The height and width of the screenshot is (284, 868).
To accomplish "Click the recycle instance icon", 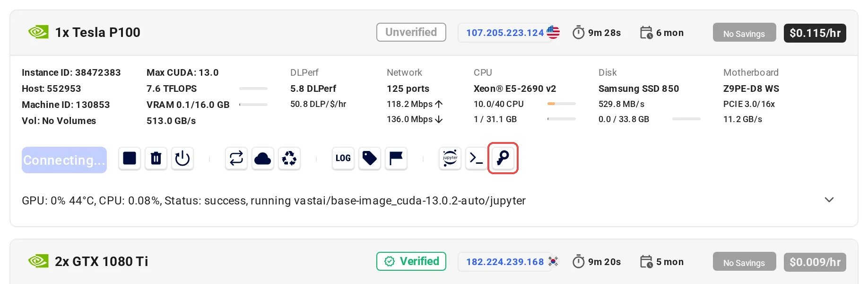I will coord(289,158).
